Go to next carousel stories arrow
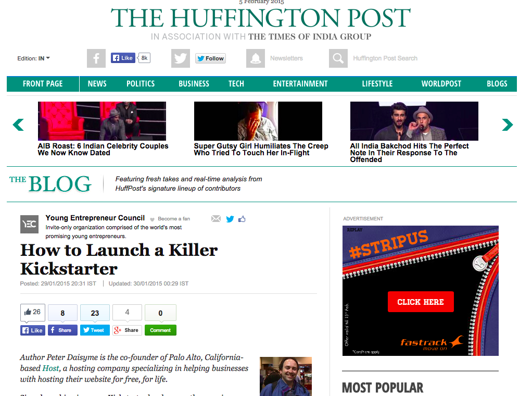This screenshot has width=532, height=396. (x=507, y=125)
